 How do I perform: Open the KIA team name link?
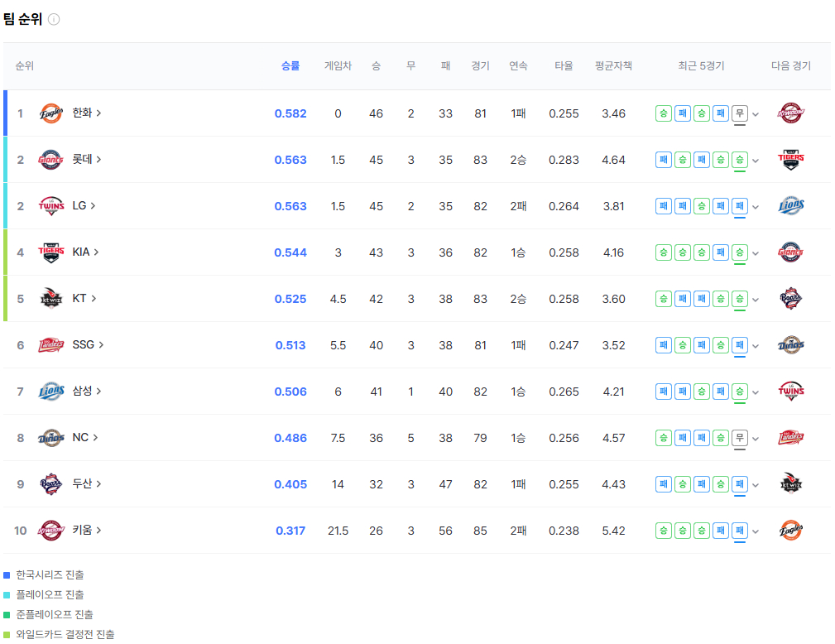tap(86, 252)
